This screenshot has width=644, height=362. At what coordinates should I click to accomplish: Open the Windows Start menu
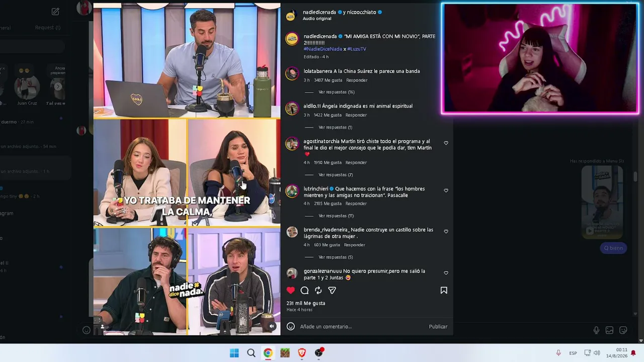pos(234,353)
